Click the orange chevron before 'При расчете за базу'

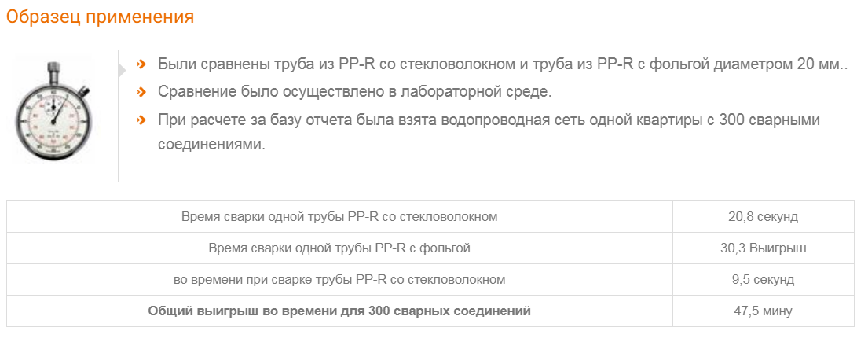(x=141, y=120)
